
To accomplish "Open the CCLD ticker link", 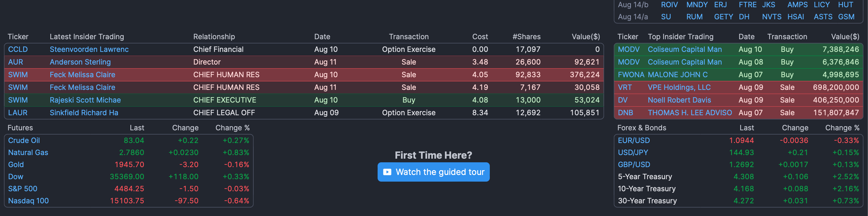I will [x=18, y=49].
